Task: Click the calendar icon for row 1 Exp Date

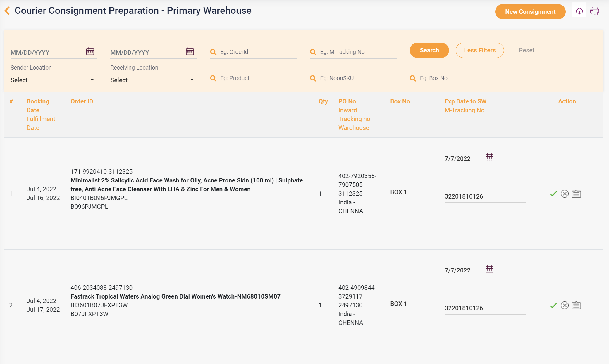Action: pyautogui.click(x=489, y=158)
